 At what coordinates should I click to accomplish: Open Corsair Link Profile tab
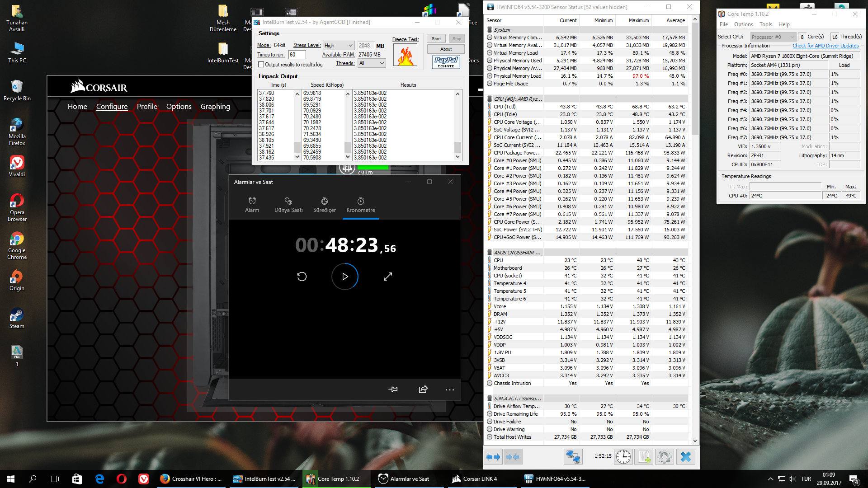[x=147, y=107]
